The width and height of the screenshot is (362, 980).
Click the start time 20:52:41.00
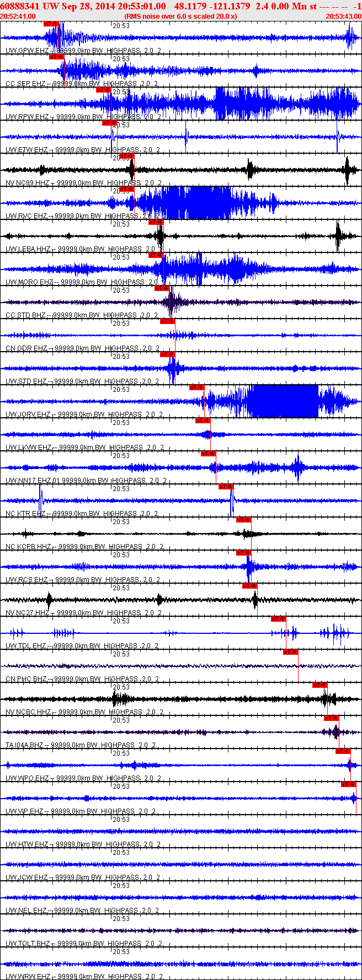point(18,17)
